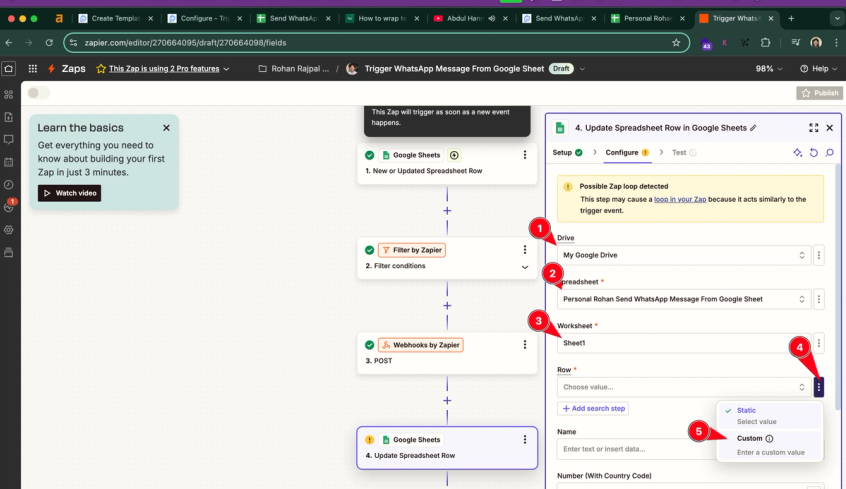Switch to the Test tab
The image size is (846, 489).
pyautogui.click(x=684, y=153)
